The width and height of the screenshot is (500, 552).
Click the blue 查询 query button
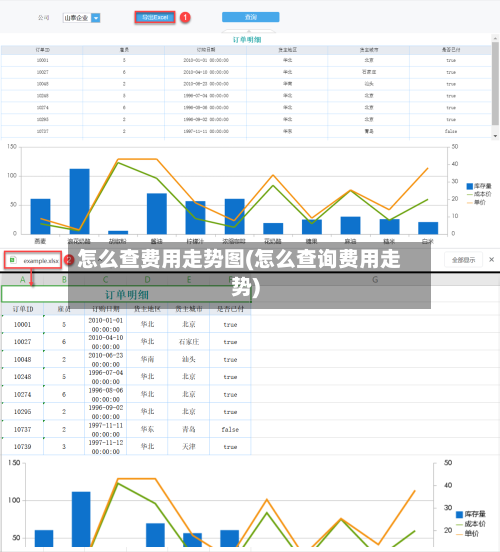pyautogui.click(x=251, y=17)
